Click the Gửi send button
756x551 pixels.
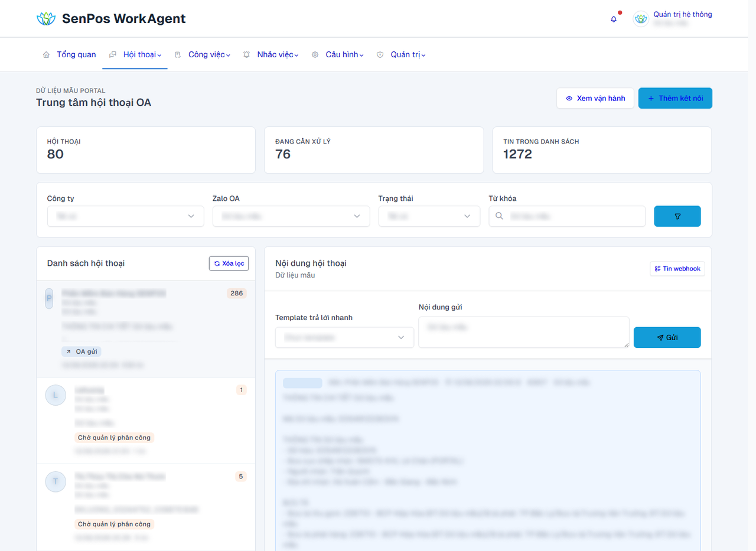tap(667, 337)
